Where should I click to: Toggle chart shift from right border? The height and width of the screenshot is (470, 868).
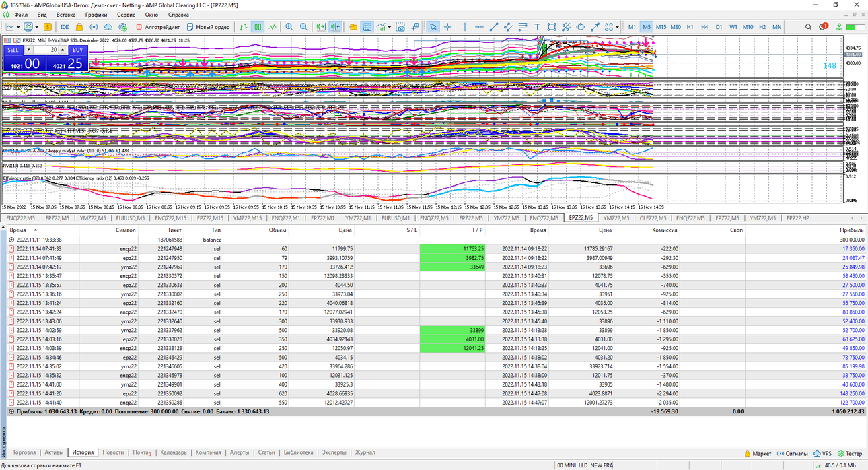point(335,27)
